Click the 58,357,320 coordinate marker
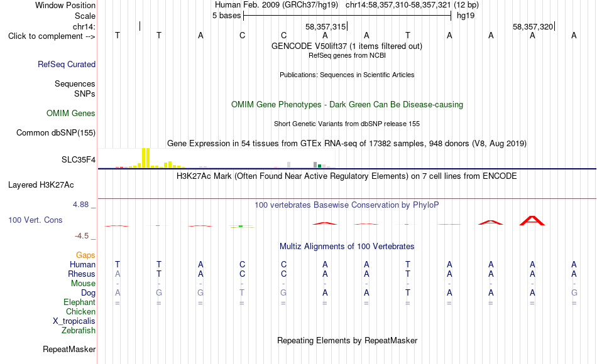This screenshot has height=364, width=597. coord(533,26)
